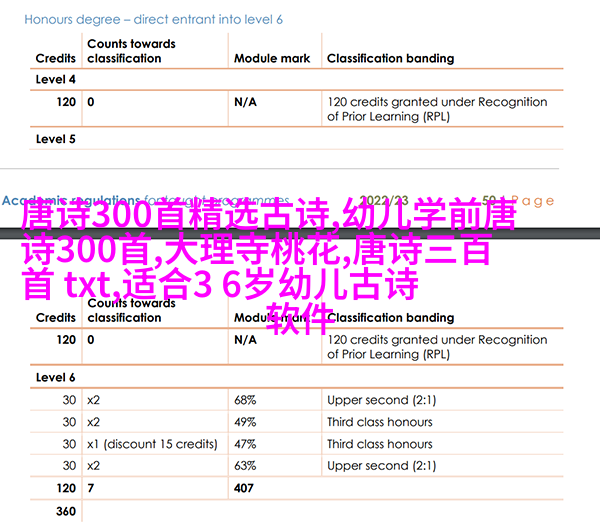600x524 pixels.
Task: Select the "x2" cell in the 49% row
Action: [93, 422]
